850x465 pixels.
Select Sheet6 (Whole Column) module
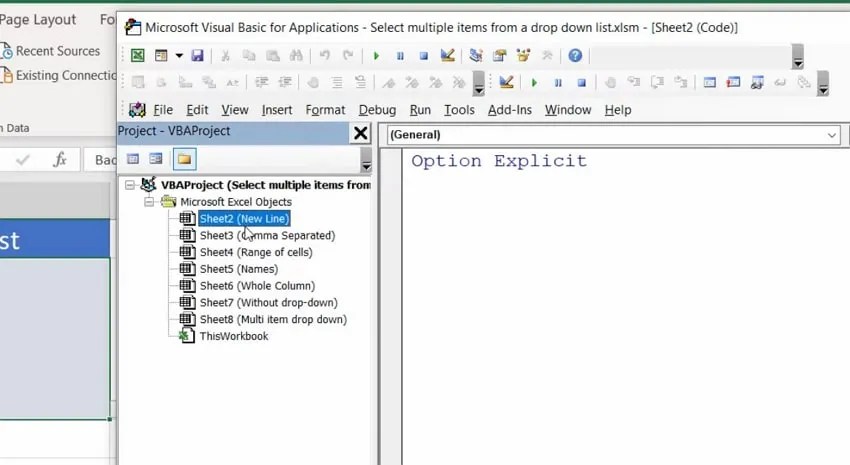click(257, 286)
